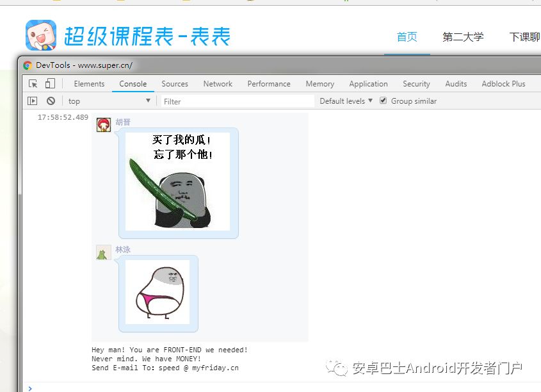This screenshot has height=392, width=541.
Task: Click the console prompt input line
Action: (283, 389)
